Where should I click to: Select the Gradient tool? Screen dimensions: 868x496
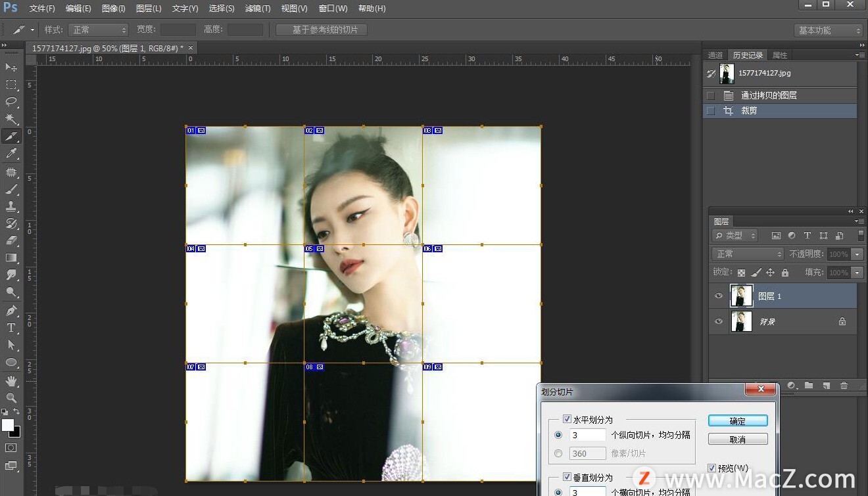click(x=11, y=258)
